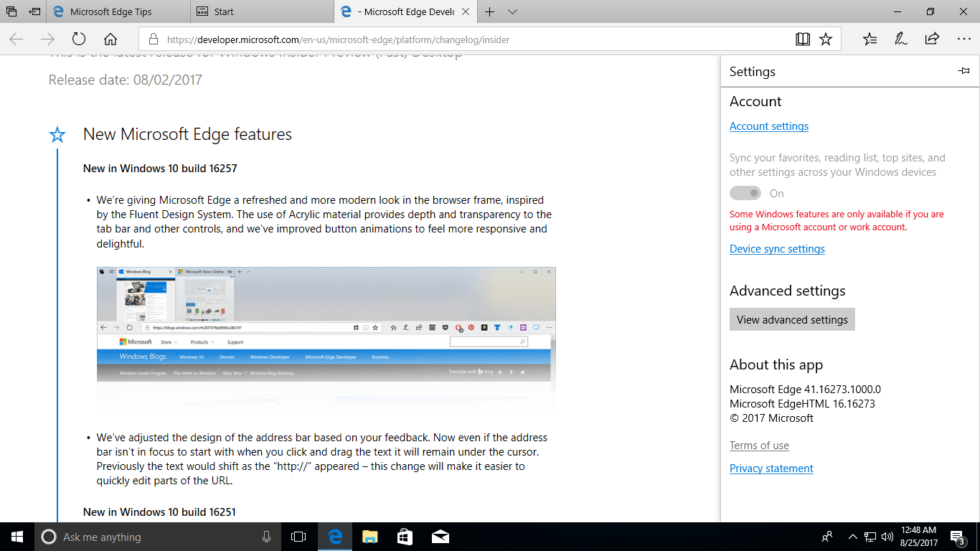Refresh the current page
The height and width of the screenshot is (551, 980).
coord(79,39)
